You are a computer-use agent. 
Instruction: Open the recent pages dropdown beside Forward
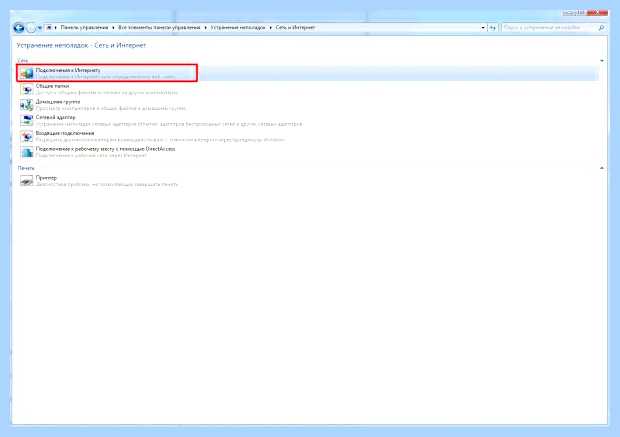(x=39, y=28)
